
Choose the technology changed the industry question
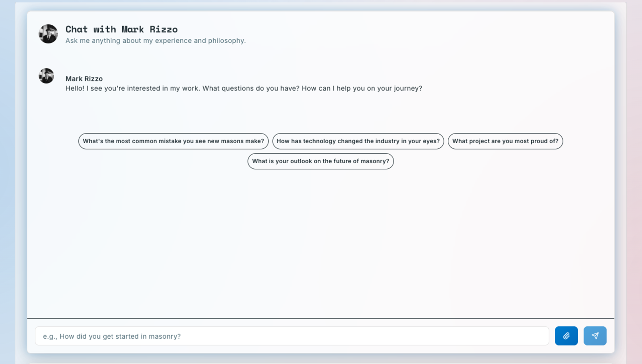[358, 141]
